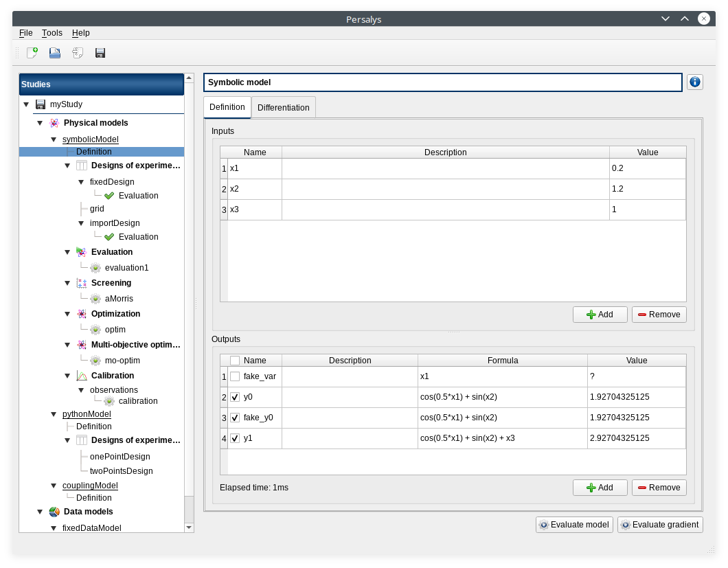This screenshot has height=568, width=728.
Task: Click the Data models pie chart icon
Action: pos(54,512)
